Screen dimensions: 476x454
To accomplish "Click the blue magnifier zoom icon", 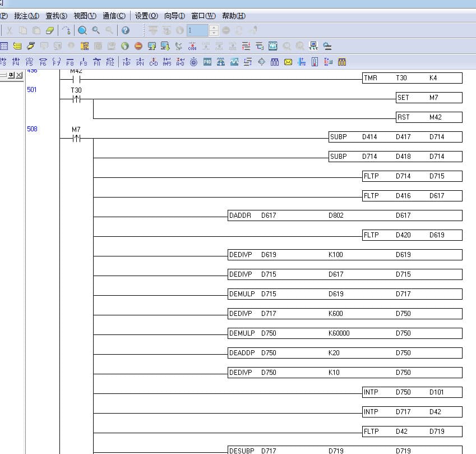I will (x=82, y=30).
